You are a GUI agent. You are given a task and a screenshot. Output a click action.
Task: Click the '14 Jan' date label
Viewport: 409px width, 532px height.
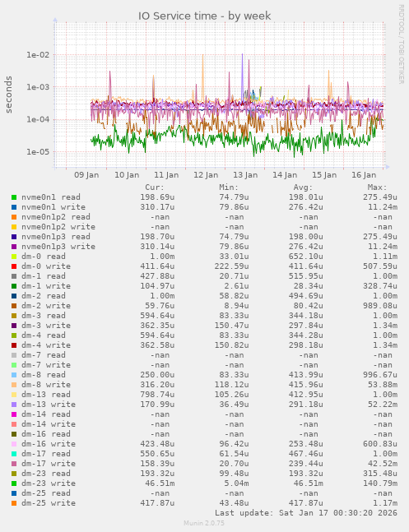pyautogui.click(x=285, y=175)
